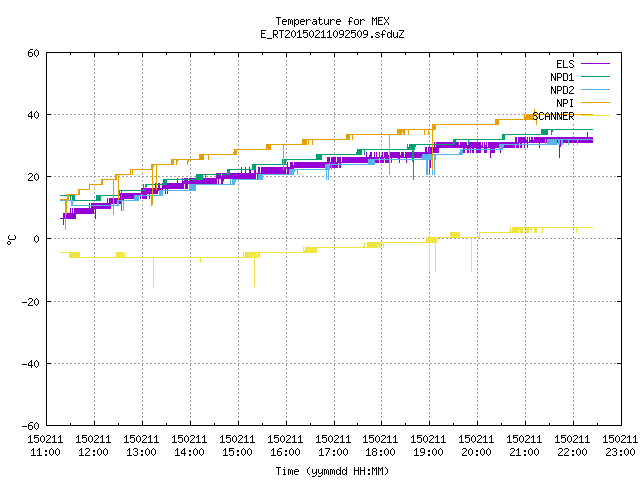Image resolution: width=640 pixels, height=480 pixels.
Task: Click the y-axis label -20
Action: [31, 302]
